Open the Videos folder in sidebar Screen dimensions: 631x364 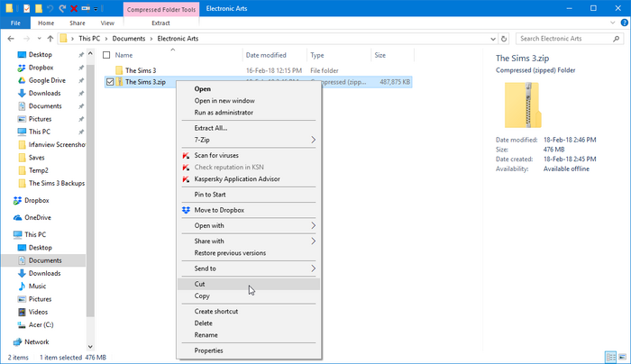point(38,312)
